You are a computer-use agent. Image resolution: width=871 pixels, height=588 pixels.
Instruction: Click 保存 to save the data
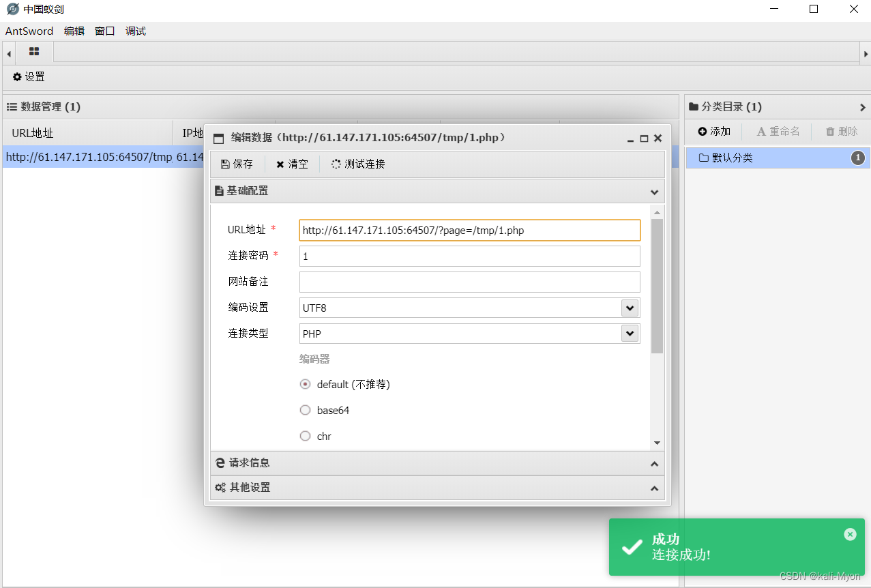pos(237,164)
